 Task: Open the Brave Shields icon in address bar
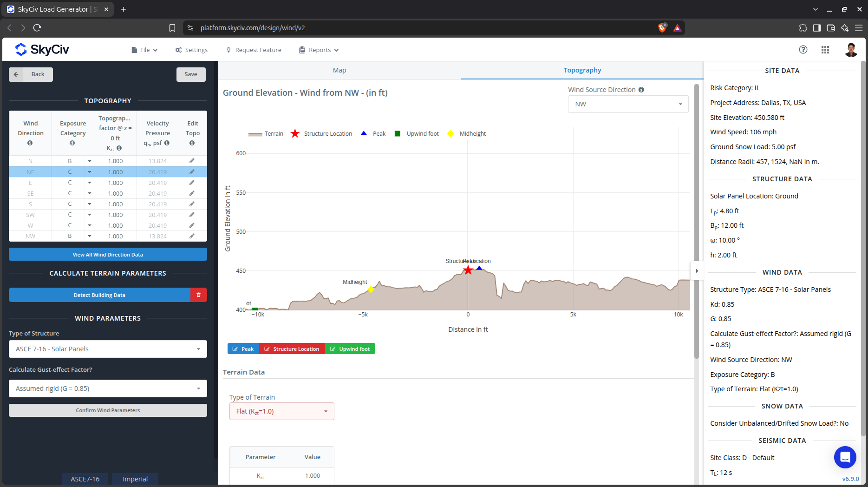click(662, 28)
